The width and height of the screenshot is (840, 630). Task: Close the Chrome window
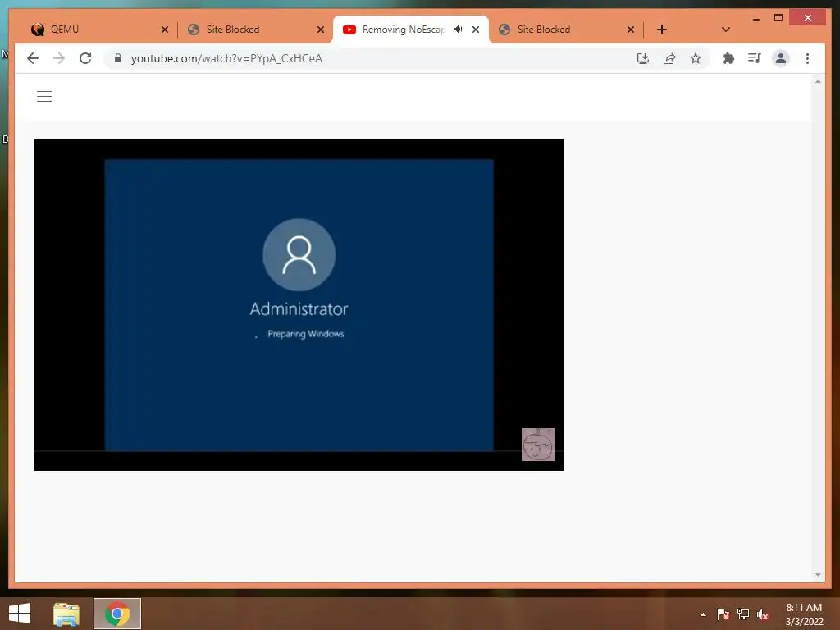808,18
